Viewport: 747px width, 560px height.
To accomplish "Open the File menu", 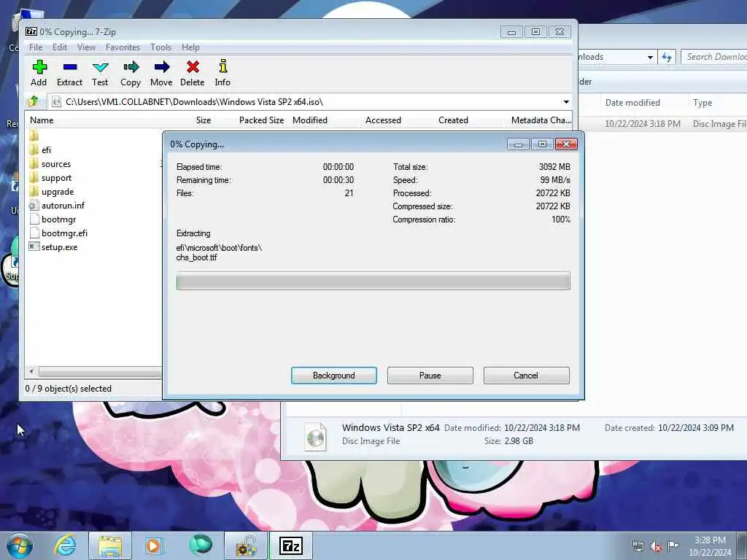I will pos(36,47).
